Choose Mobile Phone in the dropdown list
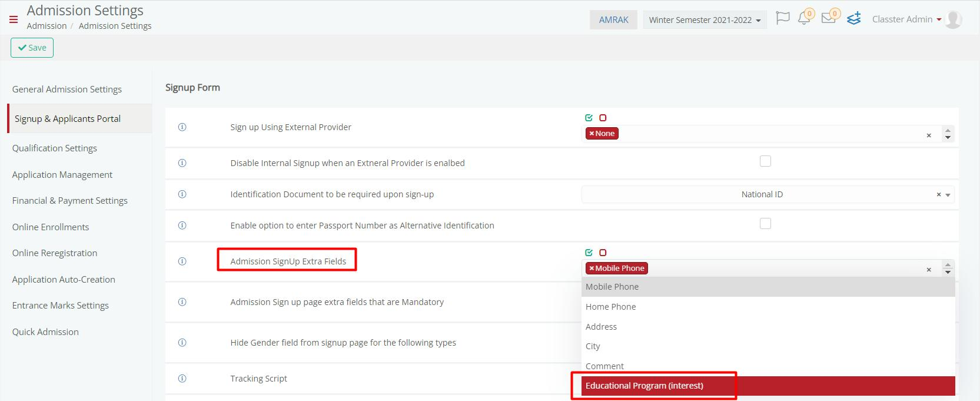The width and height of the screenshot is (980, 401). [768, 287]
